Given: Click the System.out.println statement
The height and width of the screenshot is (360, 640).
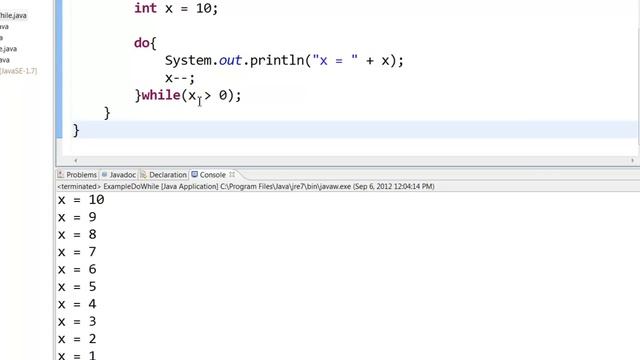Looking at the screenshot, I should click(284, 60).
